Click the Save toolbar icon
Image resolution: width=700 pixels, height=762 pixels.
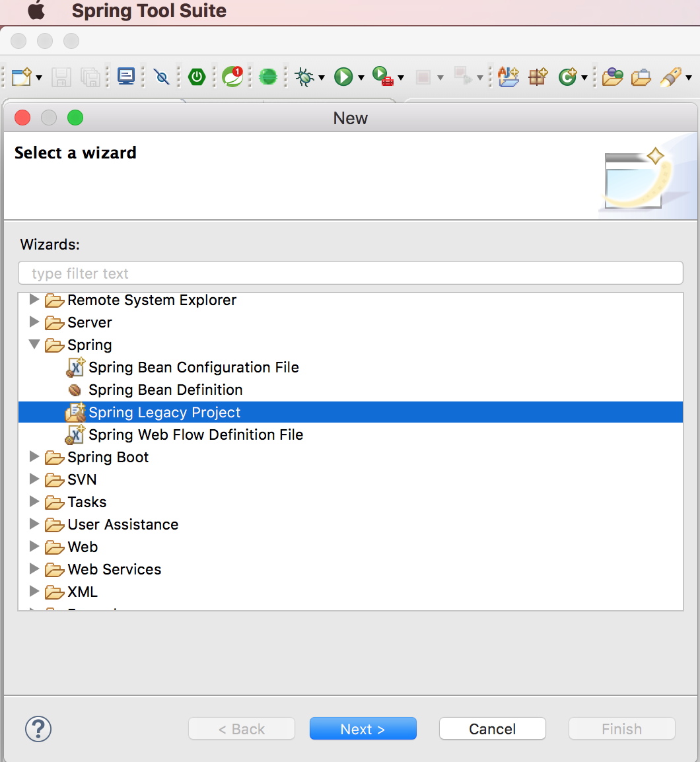(x=61, y=77)
